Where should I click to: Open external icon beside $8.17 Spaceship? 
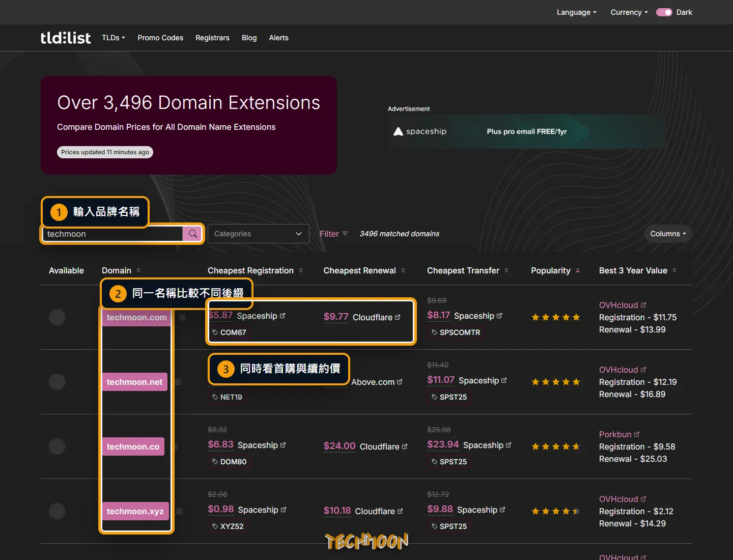(499, 316)
